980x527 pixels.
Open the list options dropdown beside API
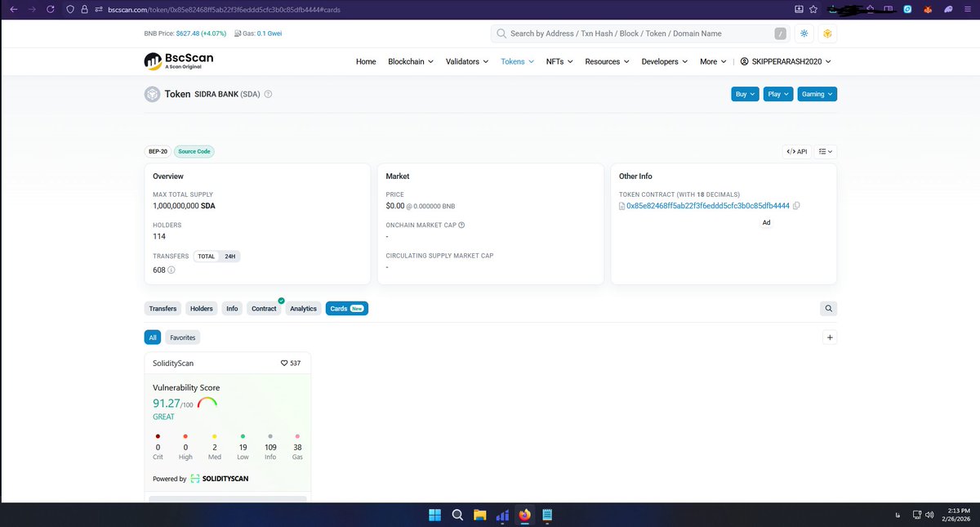click(x=826, y=151)
